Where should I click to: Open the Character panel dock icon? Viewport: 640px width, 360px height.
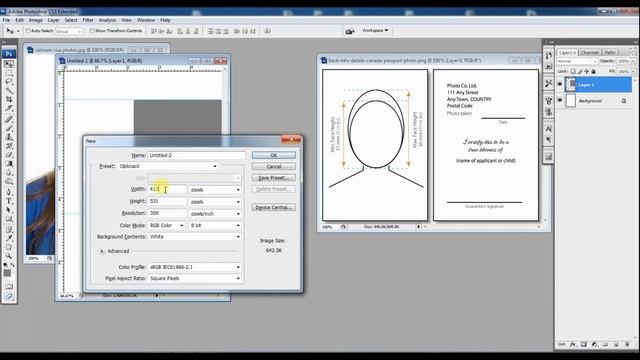tap(549, 129)
